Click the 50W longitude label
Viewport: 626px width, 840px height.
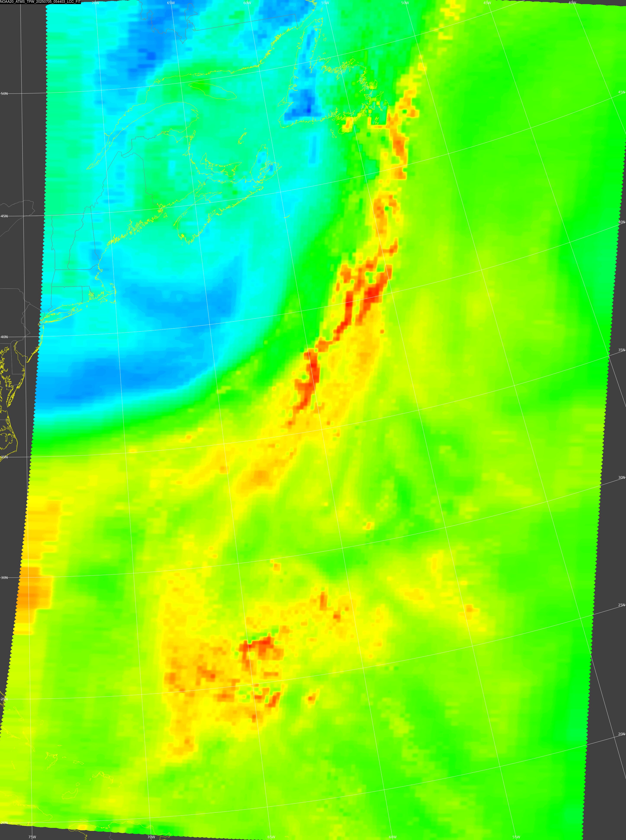coord(405,3)
